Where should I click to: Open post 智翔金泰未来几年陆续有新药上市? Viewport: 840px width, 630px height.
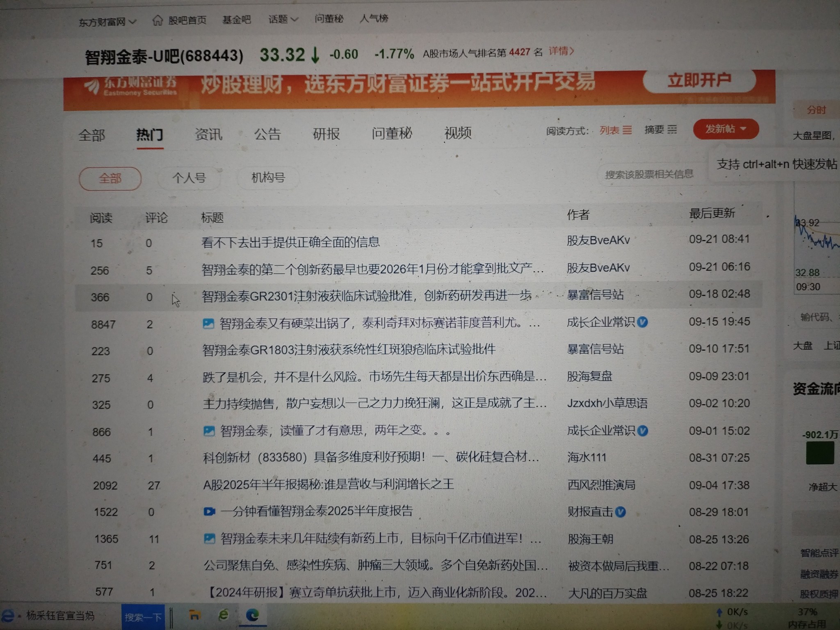pyautogui.click(x=381, y=538)
